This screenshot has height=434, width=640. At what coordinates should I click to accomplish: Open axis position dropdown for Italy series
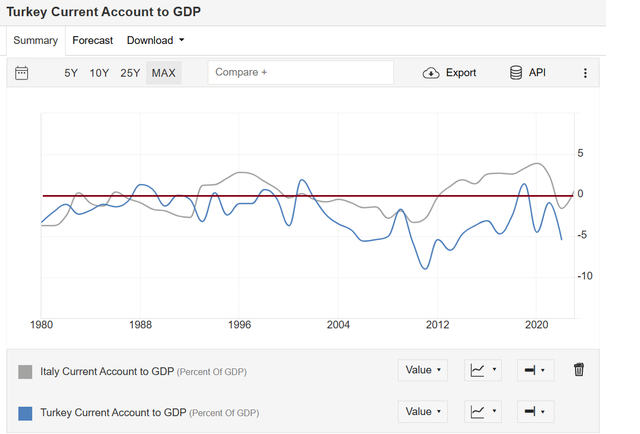coord(536,370)
